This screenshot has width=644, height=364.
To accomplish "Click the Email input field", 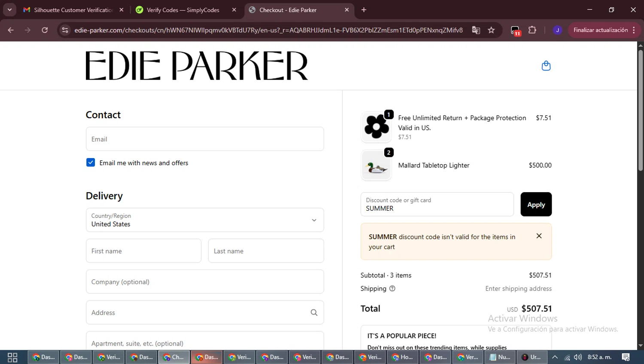I will pyautogui.click(x=205, y=139).
